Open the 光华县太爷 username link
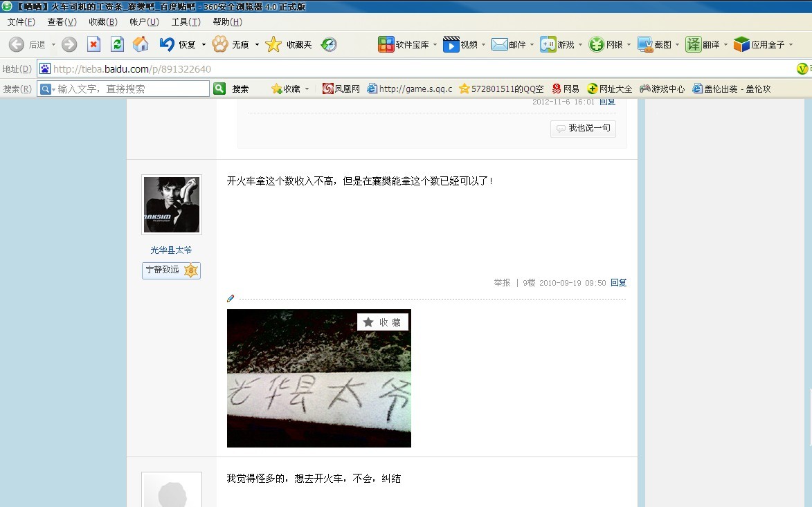The height and width of the screenshot is (507, 812). click(x=172, y=250)
